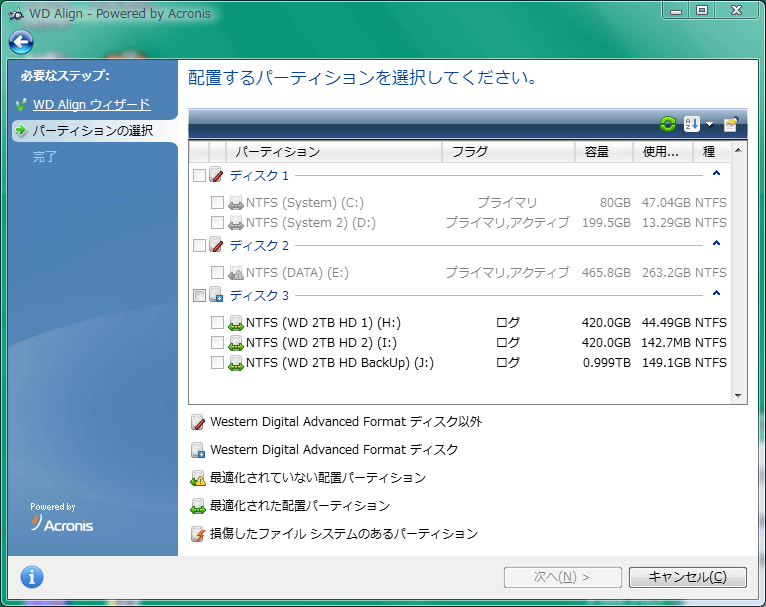Open the WD Align ウィザード step link

91,105
